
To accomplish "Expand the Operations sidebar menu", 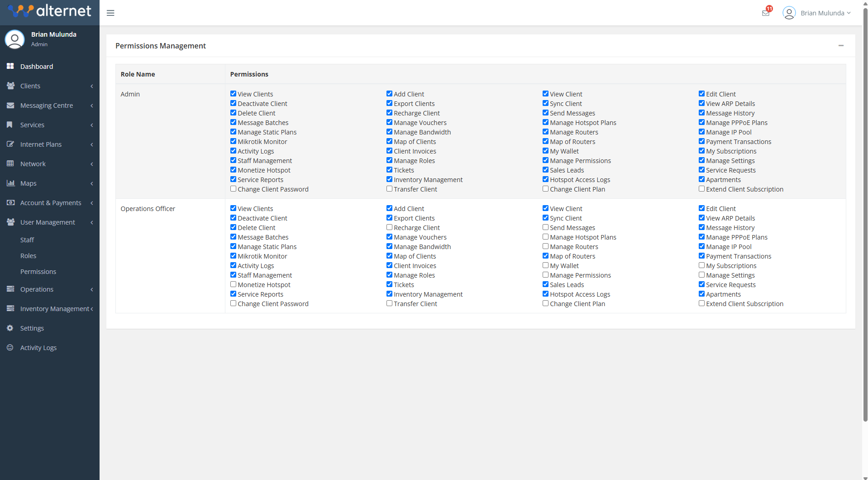I will (37, 289).
